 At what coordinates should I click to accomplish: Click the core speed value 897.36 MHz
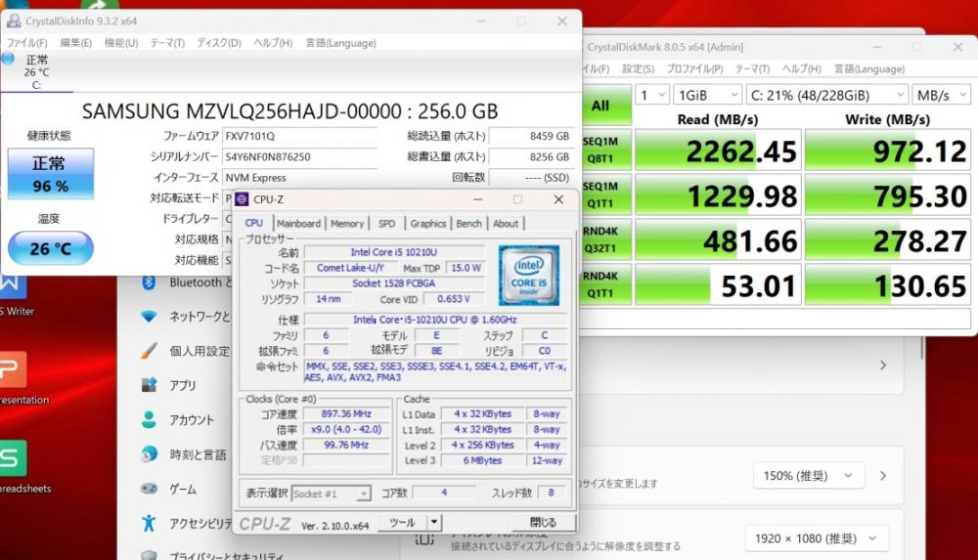pos(346,414)
